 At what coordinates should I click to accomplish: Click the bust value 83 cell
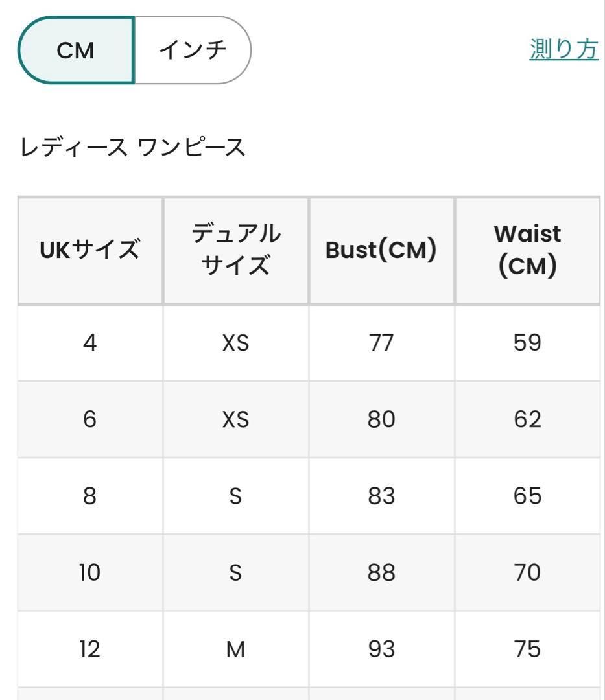(381, 496)
